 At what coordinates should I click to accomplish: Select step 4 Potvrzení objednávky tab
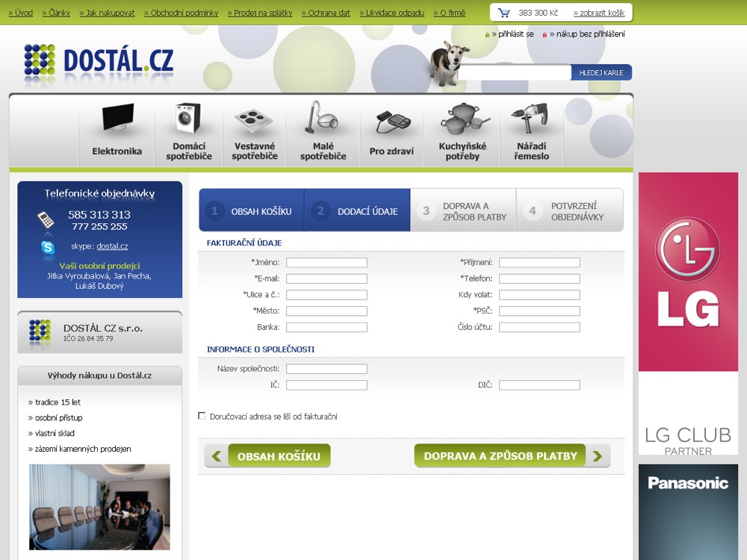(x=570, y=211)
